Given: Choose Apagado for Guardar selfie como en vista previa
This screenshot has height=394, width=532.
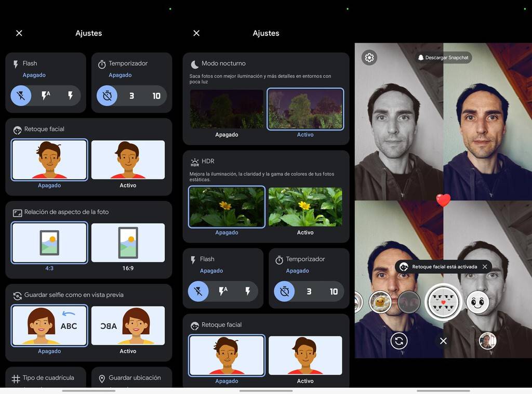Looking at the screenshot, I should click(49, 325).
